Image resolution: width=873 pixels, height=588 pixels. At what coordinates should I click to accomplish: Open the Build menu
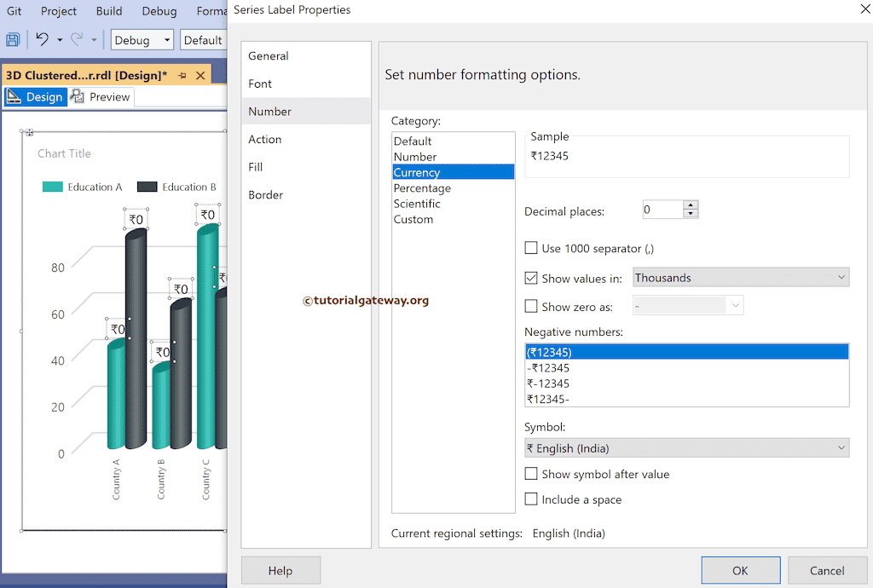click(108, 11)
